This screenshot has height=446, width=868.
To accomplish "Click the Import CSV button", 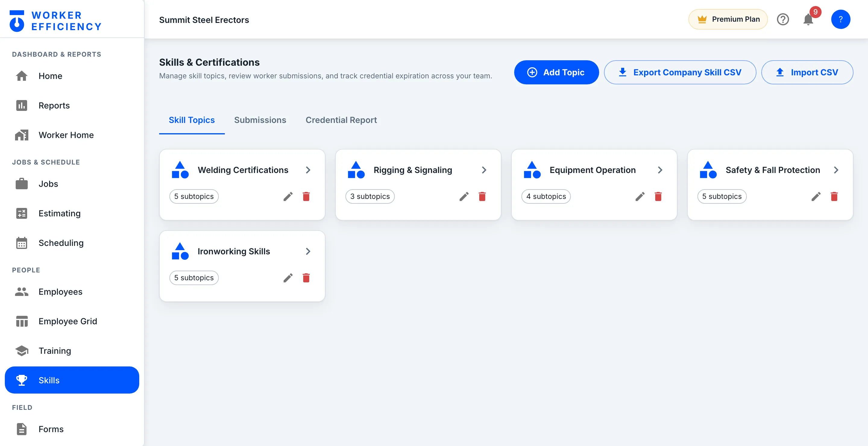I will [x=807, y=72].
